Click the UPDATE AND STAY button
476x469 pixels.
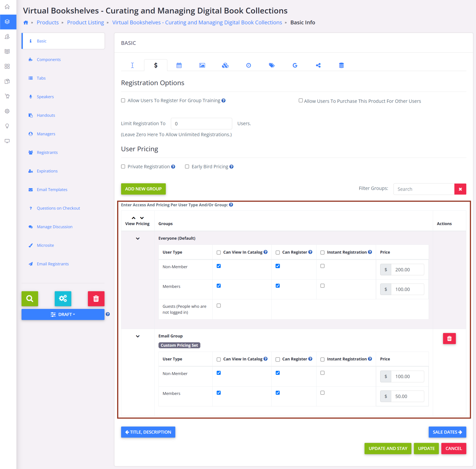tap(387, 448)
